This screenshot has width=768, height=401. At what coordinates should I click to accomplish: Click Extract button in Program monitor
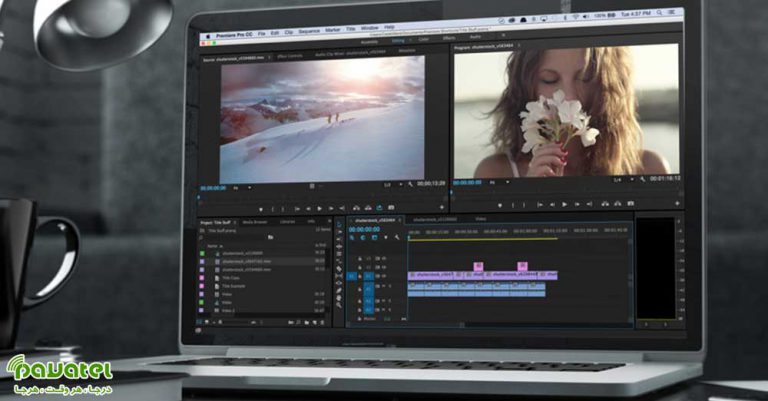tap(618, 203)
